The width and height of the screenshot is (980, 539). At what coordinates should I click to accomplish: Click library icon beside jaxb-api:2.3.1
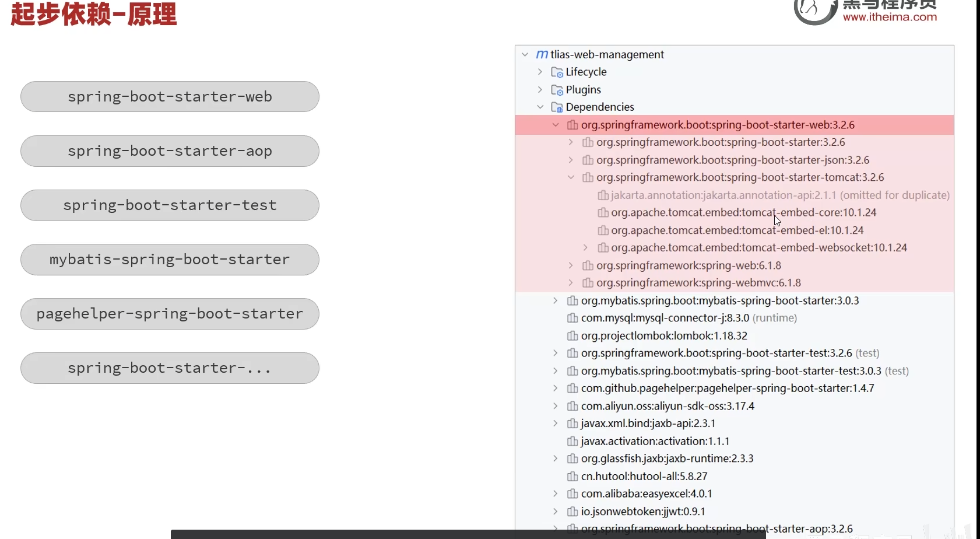pyautogui.click(x=572, y=423)
